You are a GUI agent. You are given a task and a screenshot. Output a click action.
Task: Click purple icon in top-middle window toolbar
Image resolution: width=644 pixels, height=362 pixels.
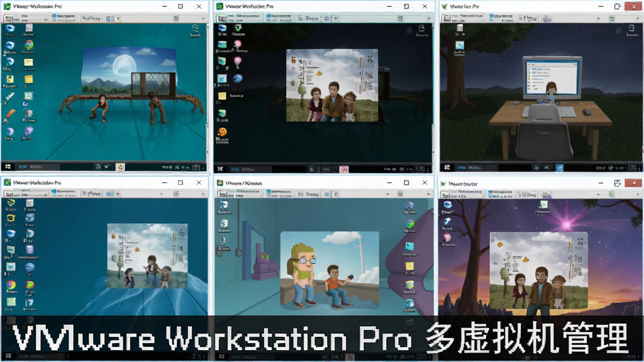tap(327, 18)
